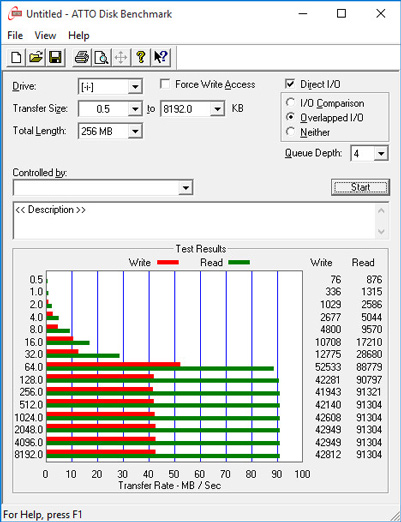Click the write value 10708
The width and height of the screenshot is (401, 522).
click(328, 342)
